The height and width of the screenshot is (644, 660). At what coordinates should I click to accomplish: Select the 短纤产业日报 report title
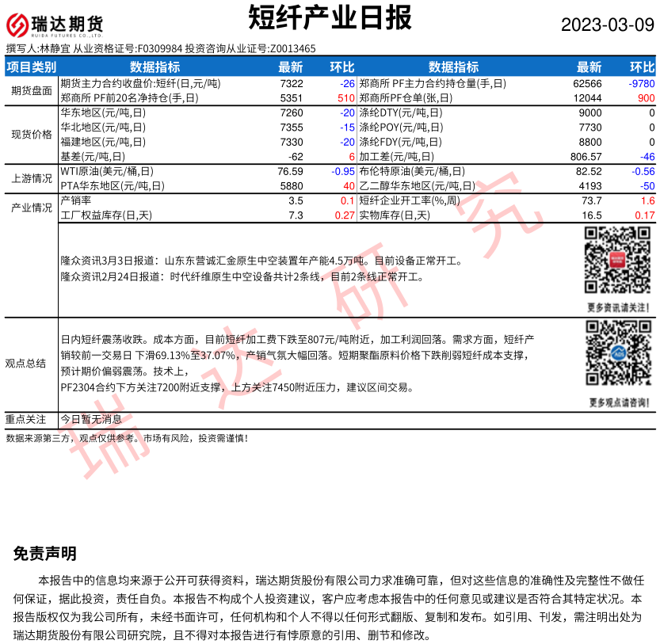(x=330, y=17)
